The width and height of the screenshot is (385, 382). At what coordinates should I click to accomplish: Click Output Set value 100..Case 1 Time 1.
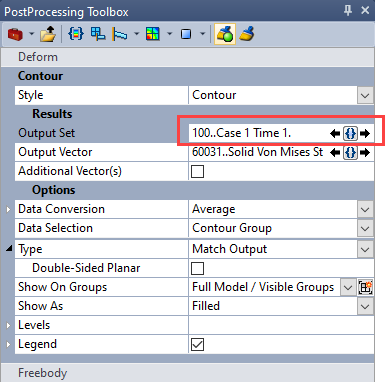(x=242, y=133)
